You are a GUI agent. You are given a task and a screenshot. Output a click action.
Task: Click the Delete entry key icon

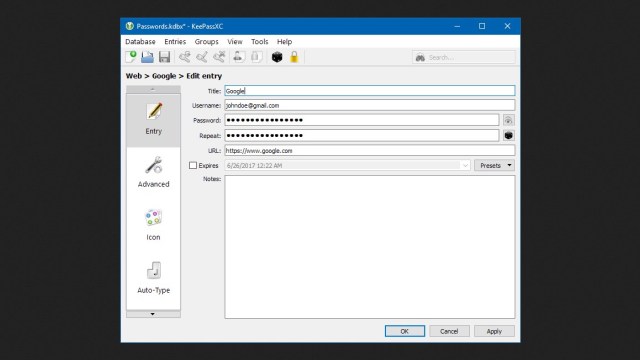pos(219,57)
